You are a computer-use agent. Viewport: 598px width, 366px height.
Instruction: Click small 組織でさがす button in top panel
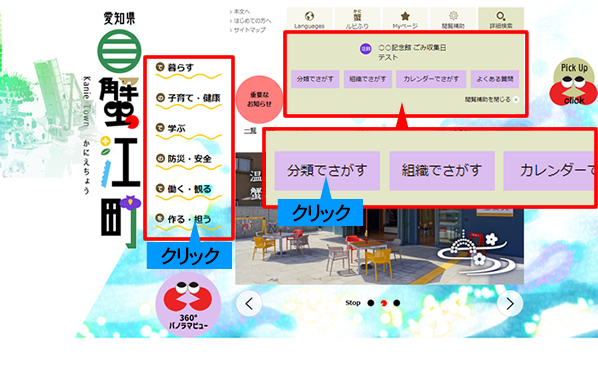click(368, 79)
